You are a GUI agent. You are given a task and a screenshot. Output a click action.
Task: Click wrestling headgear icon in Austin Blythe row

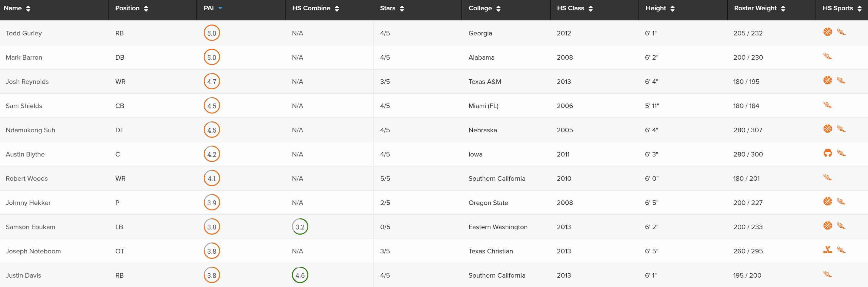point(828,153)
